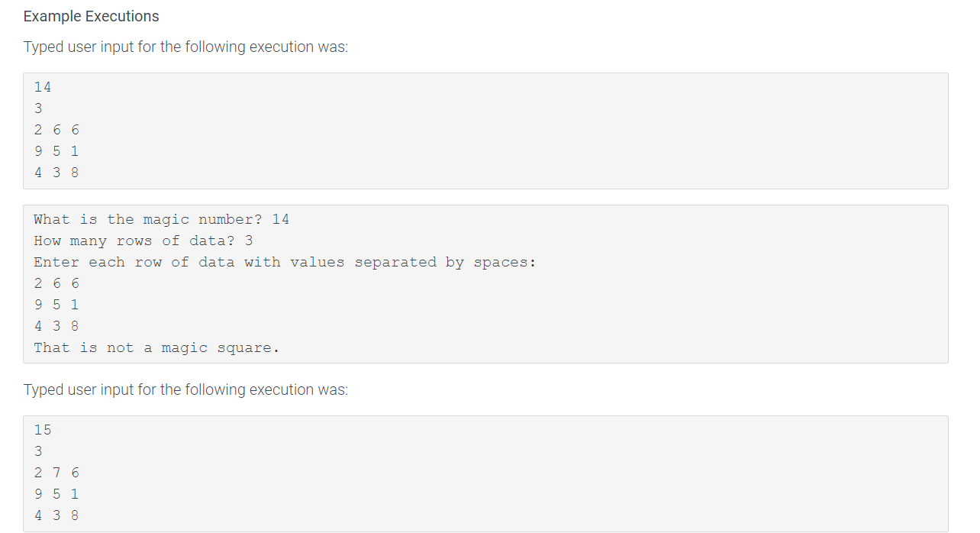Click the "2 6 6" row in the first input block
Viewport: 980px width, 533px height.
click(x=56, y=130)
